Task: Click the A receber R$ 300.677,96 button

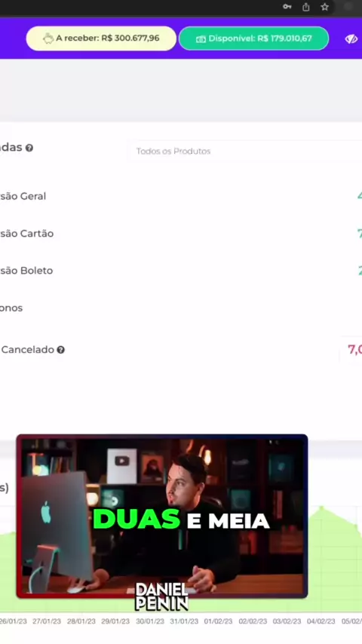Action: click(101, 38)
